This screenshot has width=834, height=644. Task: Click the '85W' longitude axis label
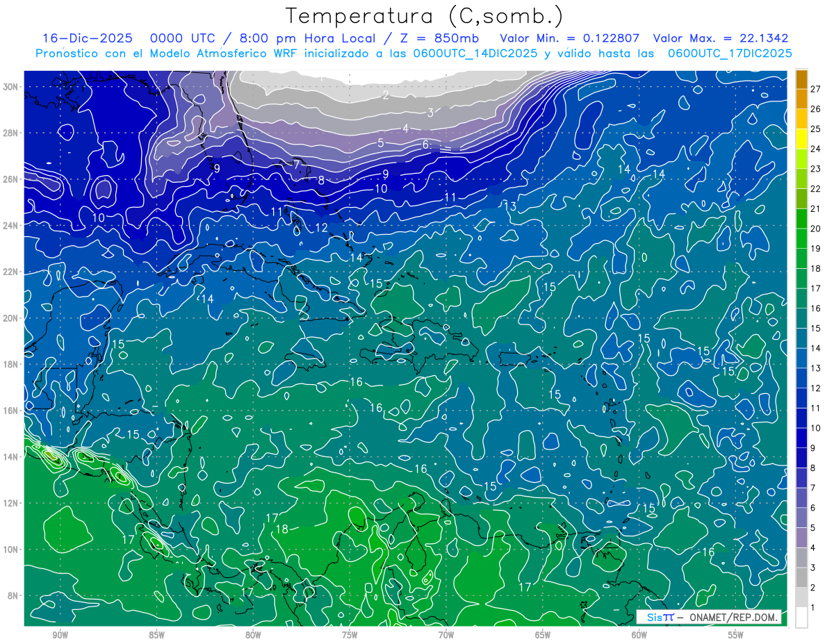(156, 636)
